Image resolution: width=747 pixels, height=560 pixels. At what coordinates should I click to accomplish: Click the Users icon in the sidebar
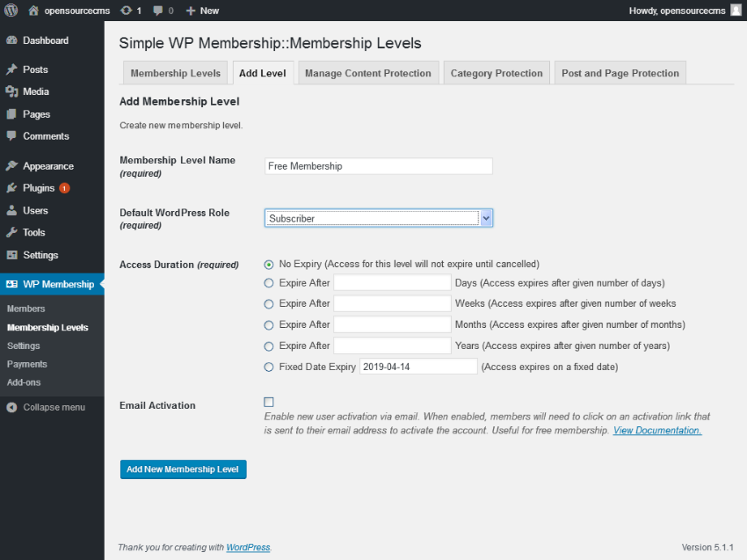point(12,210)
